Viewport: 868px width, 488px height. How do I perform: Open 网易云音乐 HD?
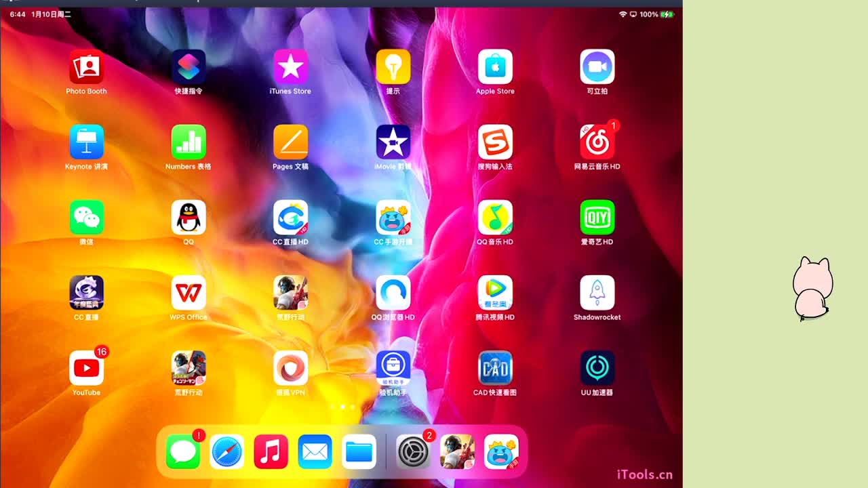coord(597,142)
